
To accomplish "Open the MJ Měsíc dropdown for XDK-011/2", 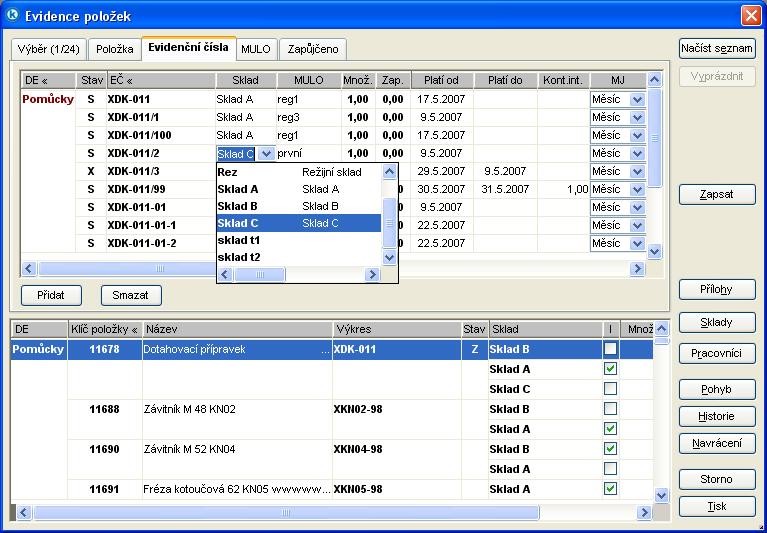I will click(x=637, y=154).
